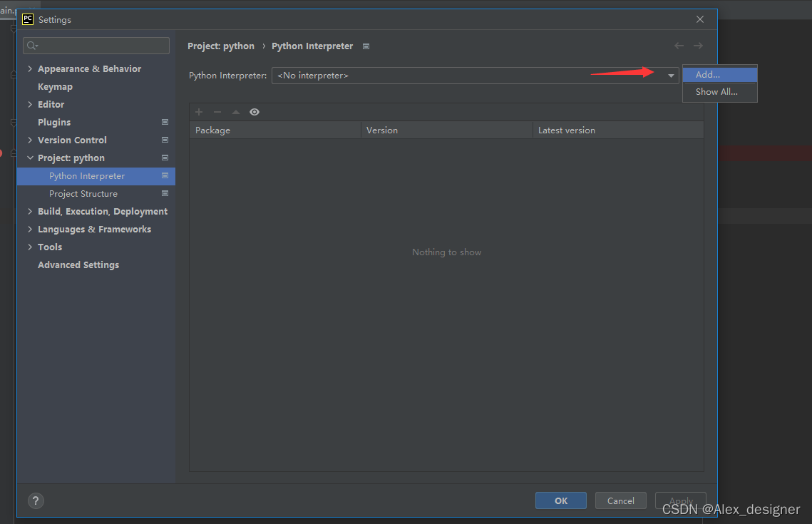Expand the Tools section
This screenshot has width=812, height=524.
(x=30, y=247)
